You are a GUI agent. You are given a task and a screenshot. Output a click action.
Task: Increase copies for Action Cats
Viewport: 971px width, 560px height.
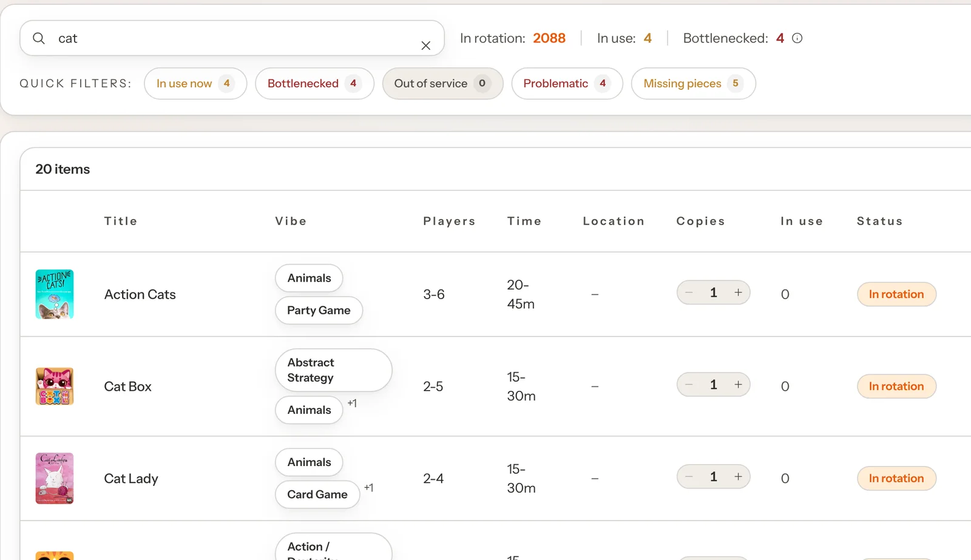[738, 292]
